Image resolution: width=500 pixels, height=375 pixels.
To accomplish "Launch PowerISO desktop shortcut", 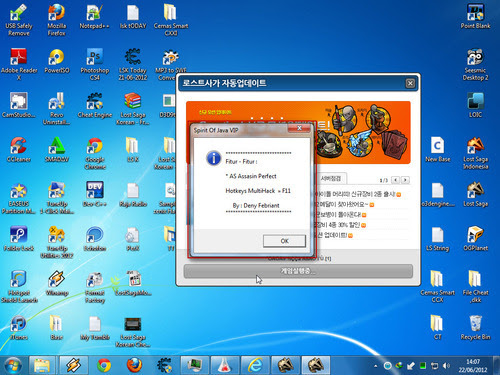I will (56, 61).
